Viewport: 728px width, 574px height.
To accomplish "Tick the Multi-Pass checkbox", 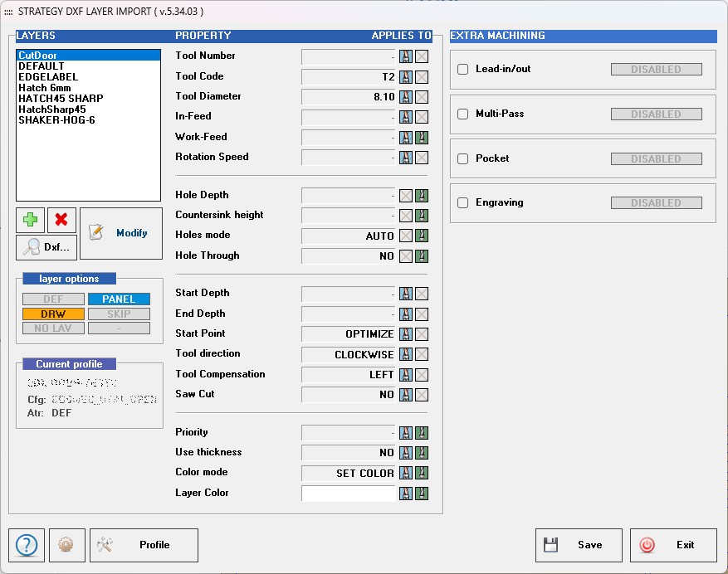I will [462, 114].
